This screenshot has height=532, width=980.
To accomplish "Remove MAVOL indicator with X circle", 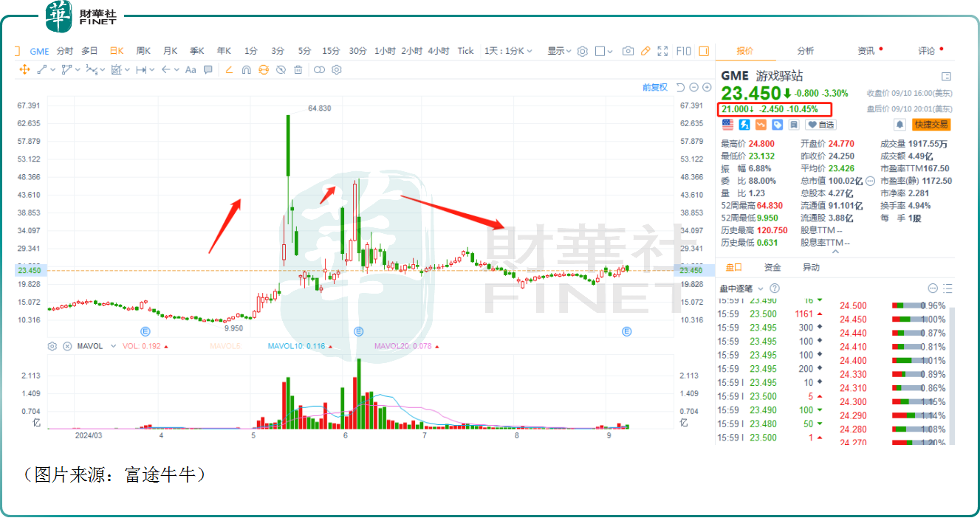I will tap(67, 346).
